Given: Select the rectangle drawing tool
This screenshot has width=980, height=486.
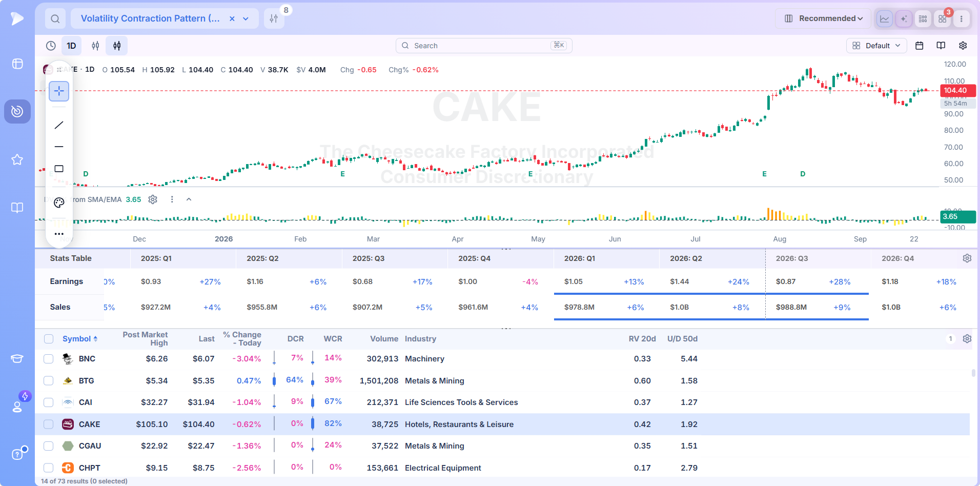Looking at the screenshot, I should pos(59,169).
